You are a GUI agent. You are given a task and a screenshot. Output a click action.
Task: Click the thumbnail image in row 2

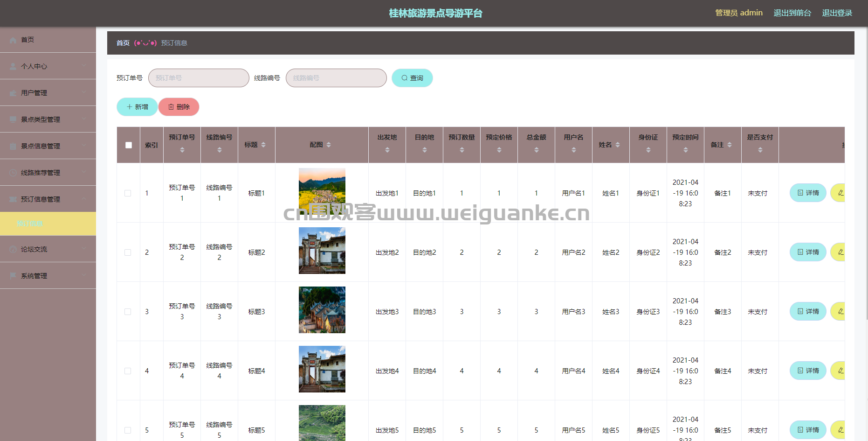pos(322,251)
